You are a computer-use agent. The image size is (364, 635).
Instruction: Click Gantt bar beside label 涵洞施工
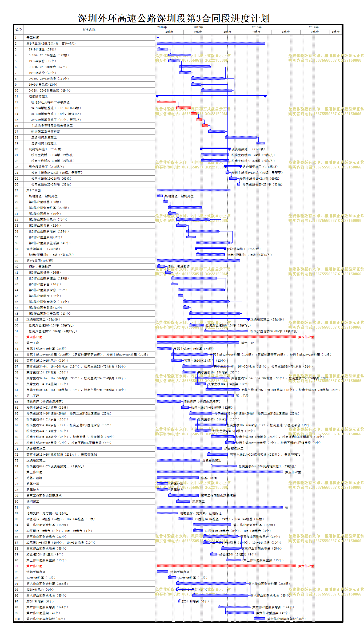[183, 501]
